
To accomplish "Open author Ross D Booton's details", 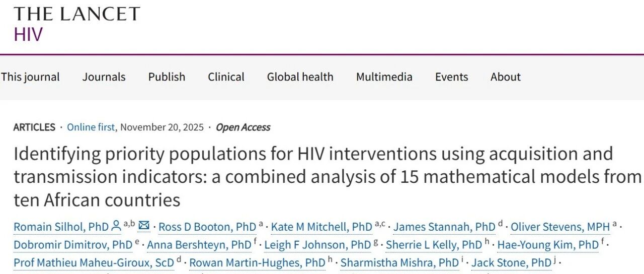I will coord(207,227).
